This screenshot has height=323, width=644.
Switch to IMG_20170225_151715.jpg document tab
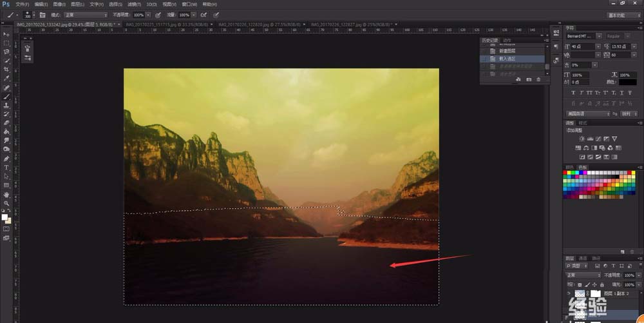166,24
